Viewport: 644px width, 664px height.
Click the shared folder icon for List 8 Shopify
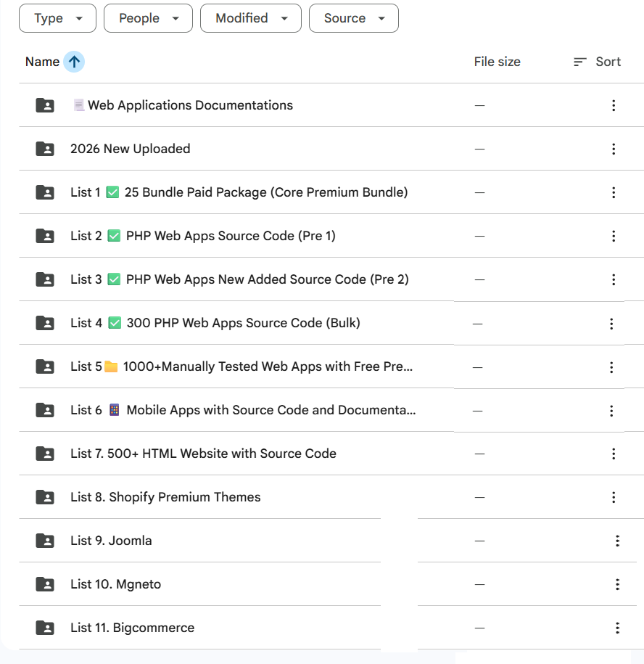pos(45,497)
